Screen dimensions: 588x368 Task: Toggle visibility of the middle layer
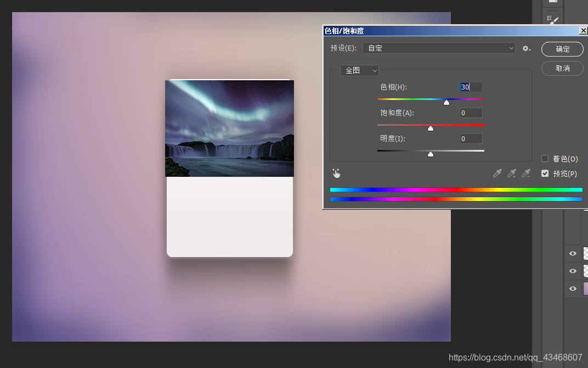tap(573, 271)
